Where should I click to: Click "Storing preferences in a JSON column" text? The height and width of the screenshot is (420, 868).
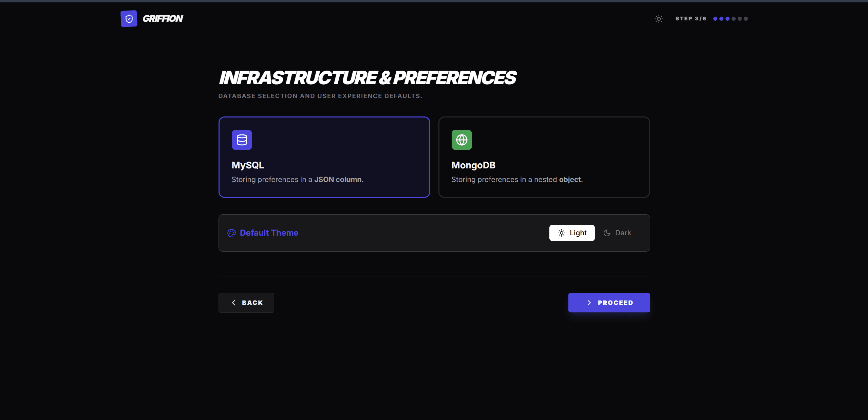click(298, 180)
